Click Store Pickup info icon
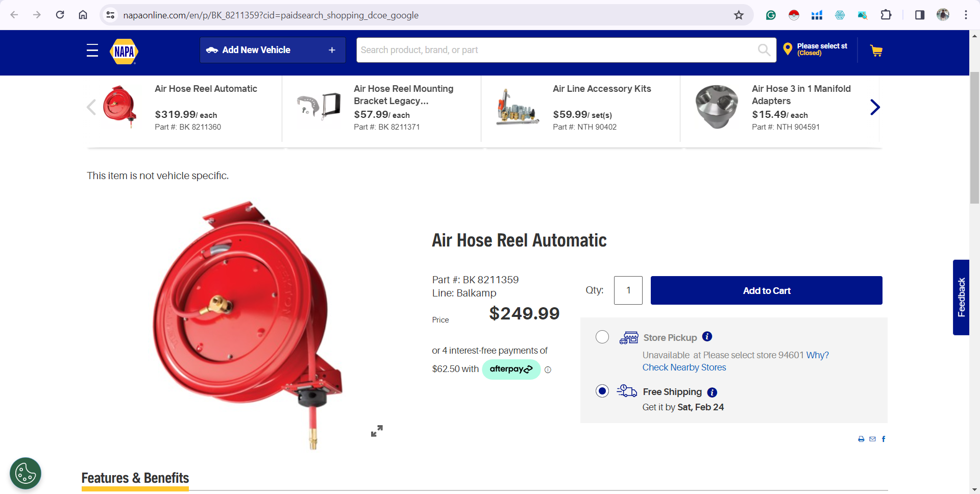 click(707, 336)
